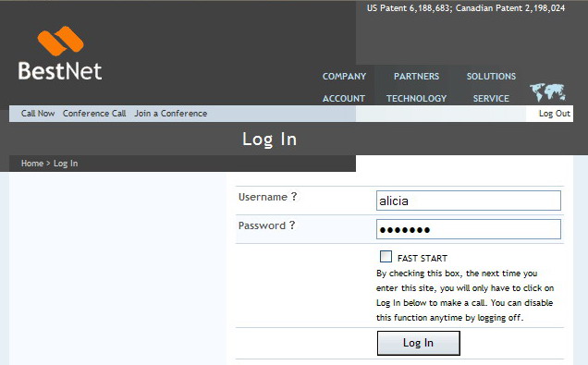This screenshot has width=588, height=365.
Task: Click the Log Out link
Action: (555, 114)
